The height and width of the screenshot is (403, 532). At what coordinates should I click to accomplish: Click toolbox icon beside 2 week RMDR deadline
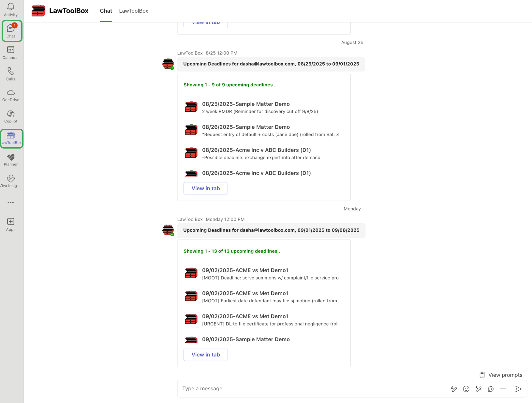[191, 107]
